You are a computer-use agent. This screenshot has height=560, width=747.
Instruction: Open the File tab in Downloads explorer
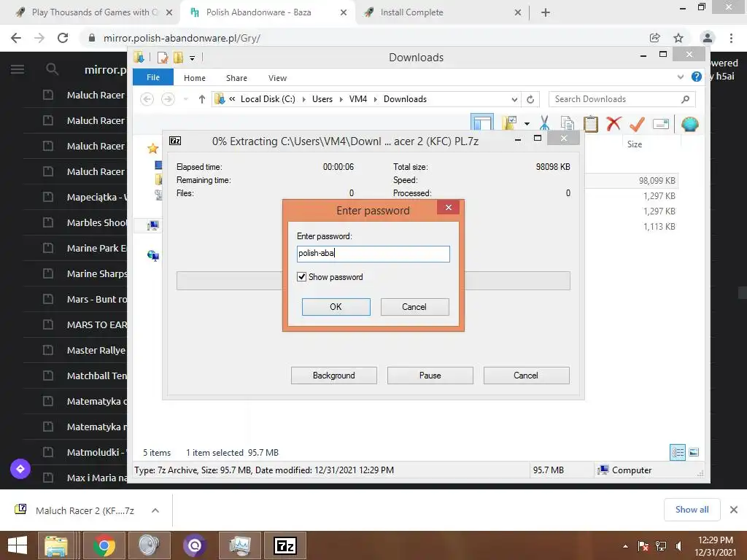(x=153, y=77)
